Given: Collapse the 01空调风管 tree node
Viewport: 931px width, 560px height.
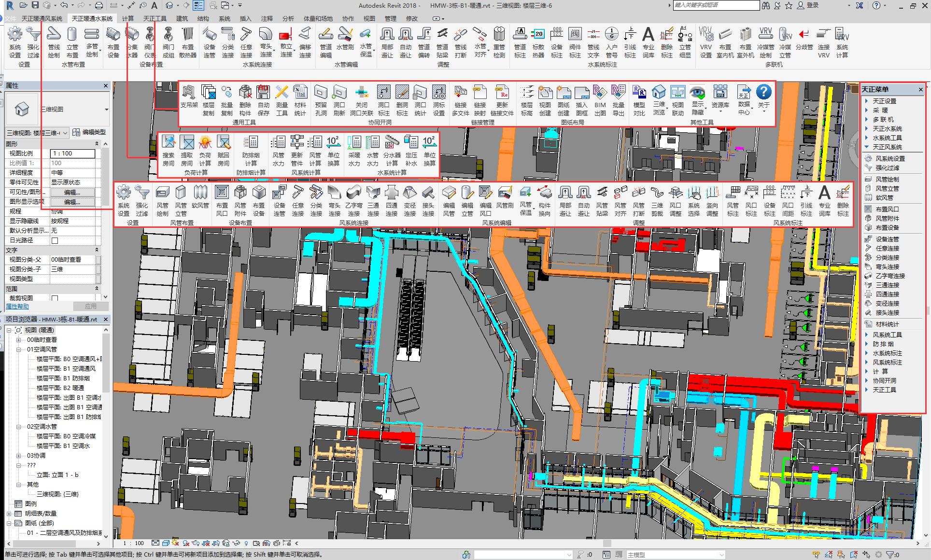Looking at the screenshot, I should pyautogui.click(x=19, y=350).
